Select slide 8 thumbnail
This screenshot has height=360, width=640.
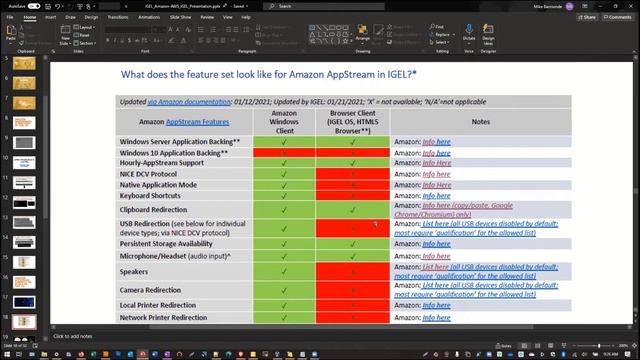coord(24,123)
